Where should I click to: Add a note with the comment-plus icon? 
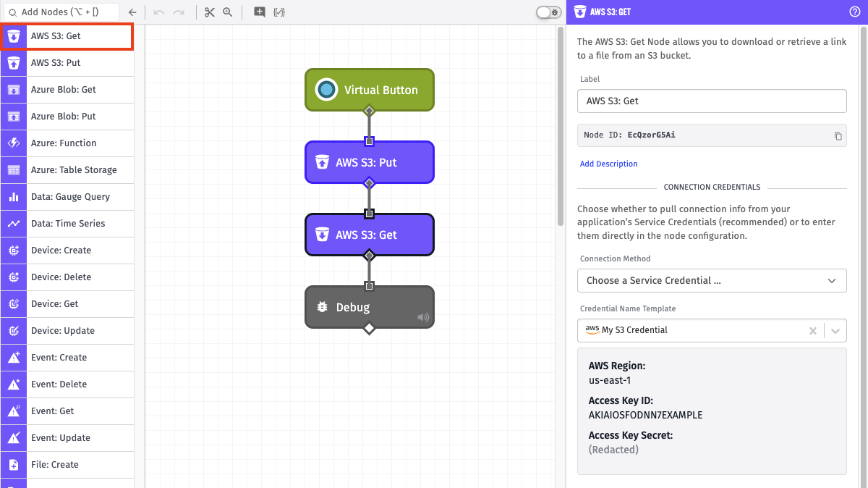tap(260, 12)
